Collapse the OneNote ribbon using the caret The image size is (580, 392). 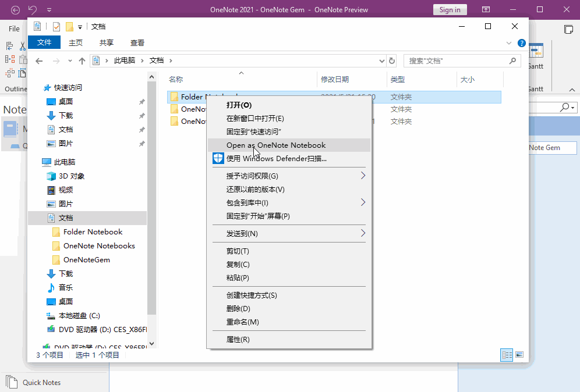pyautogui.click(x=572, y=90)
